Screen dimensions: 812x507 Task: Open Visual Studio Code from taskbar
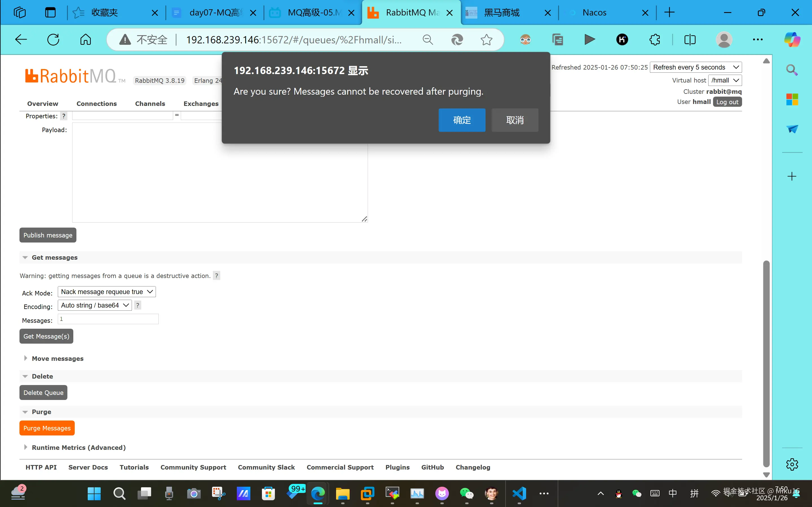tap(519, 493)
